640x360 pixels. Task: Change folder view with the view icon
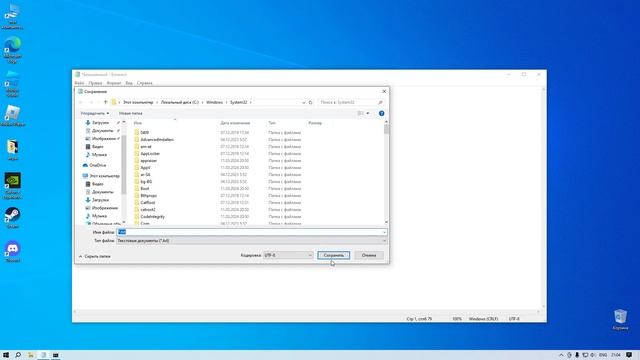(361, 113)
